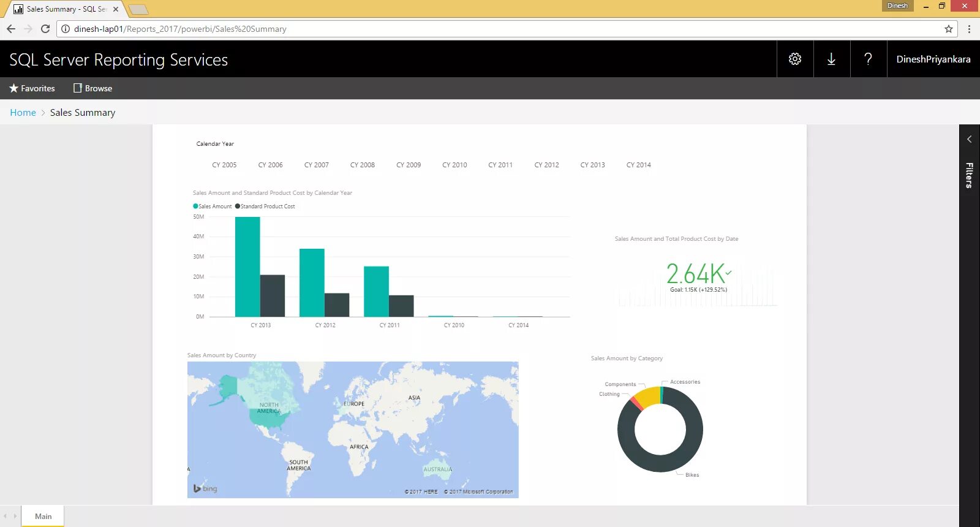Viewport: 980px width, 527px height.
Task: Filter by CY 2013 slicer
Action: [592, 165]
